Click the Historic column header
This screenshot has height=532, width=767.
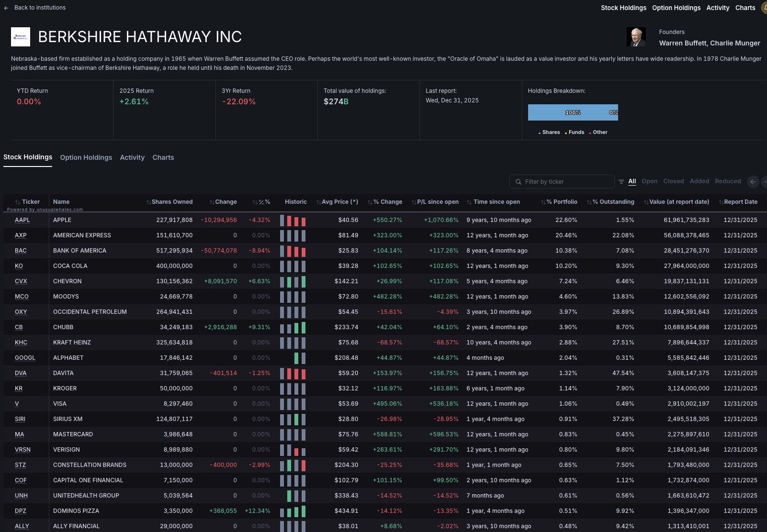tap(296, 202)
